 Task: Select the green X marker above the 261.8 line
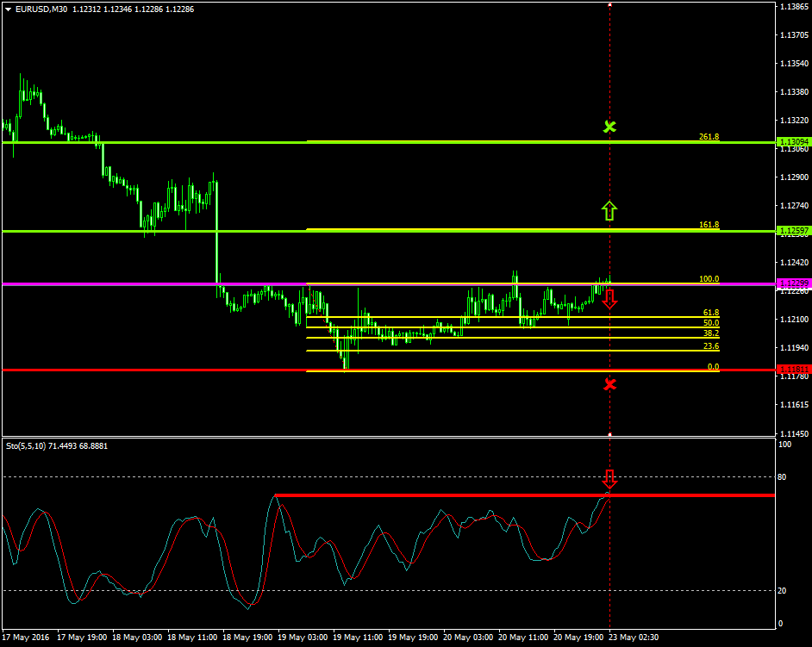point(610,126)
